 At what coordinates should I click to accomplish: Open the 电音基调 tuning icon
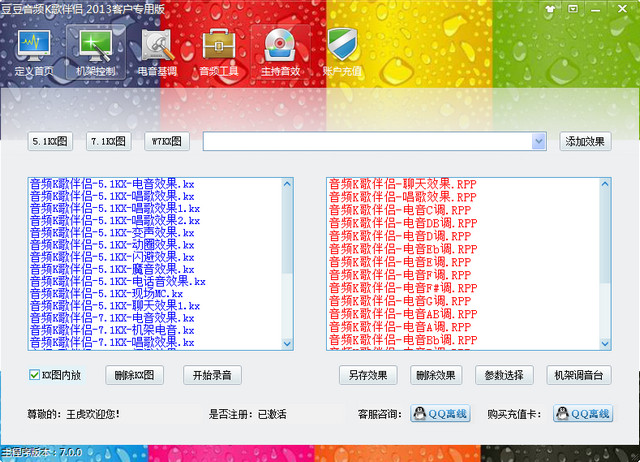[157, 49]
